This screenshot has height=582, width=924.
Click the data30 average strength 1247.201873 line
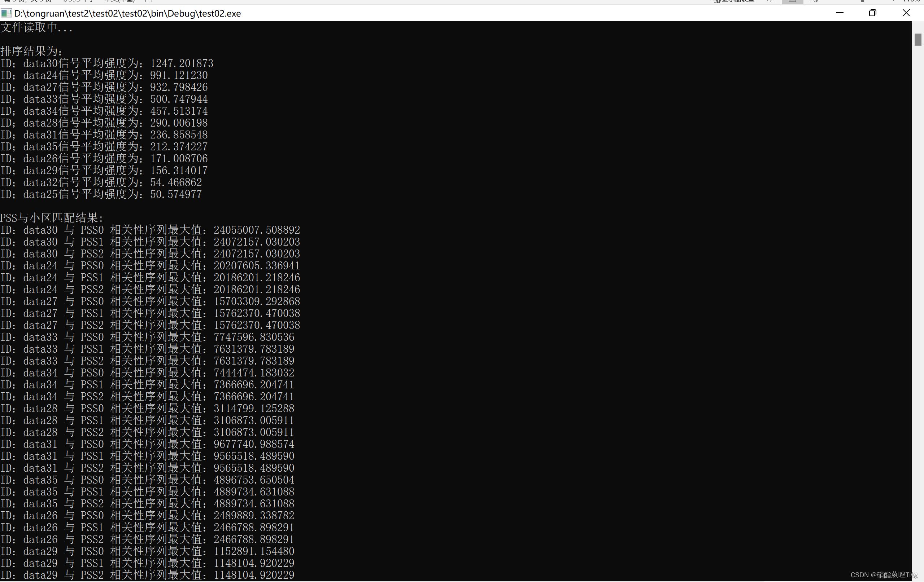(107, 63)
